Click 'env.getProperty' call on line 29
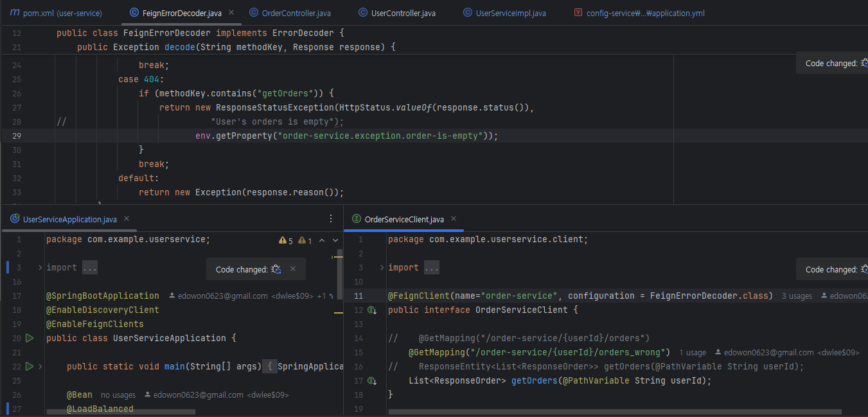The height and width of the screenshot is (417, 868). pos(233,136)
